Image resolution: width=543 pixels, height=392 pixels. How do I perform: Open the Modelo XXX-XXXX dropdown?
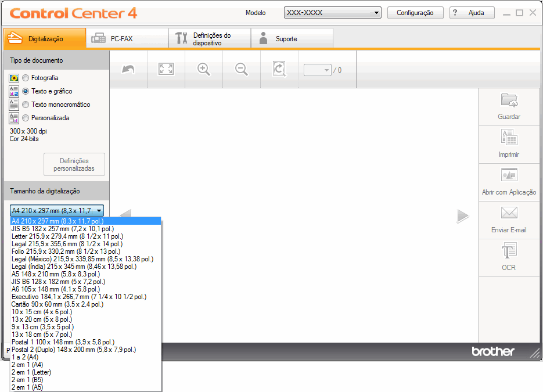pos(332,12)
